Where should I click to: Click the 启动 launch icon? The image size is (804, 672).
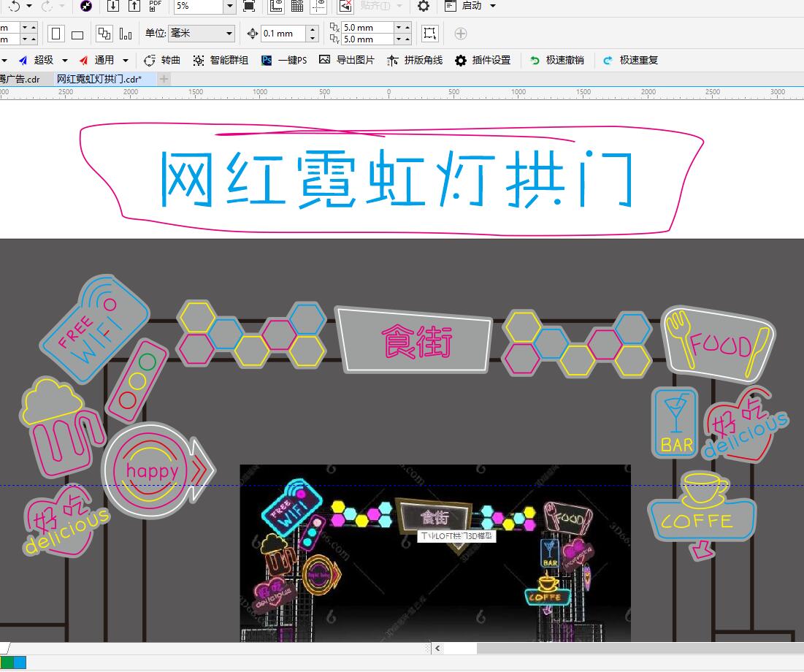(451, 6)
